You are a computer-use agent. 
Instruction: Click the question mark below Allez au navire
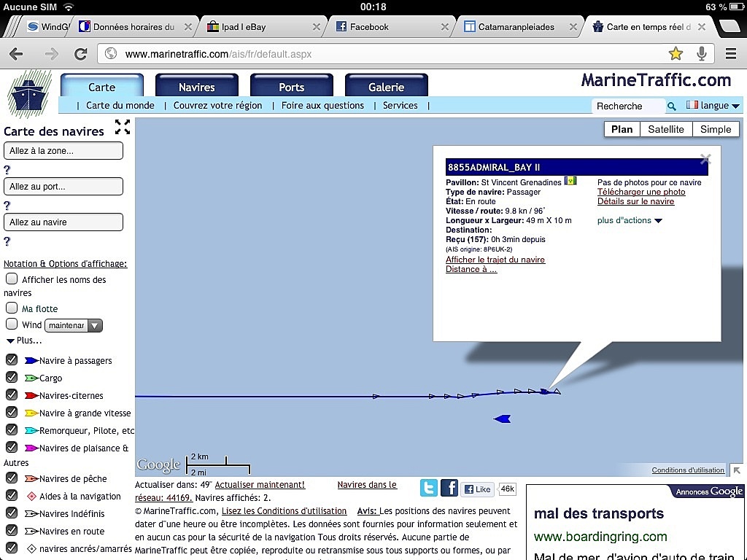7,241
